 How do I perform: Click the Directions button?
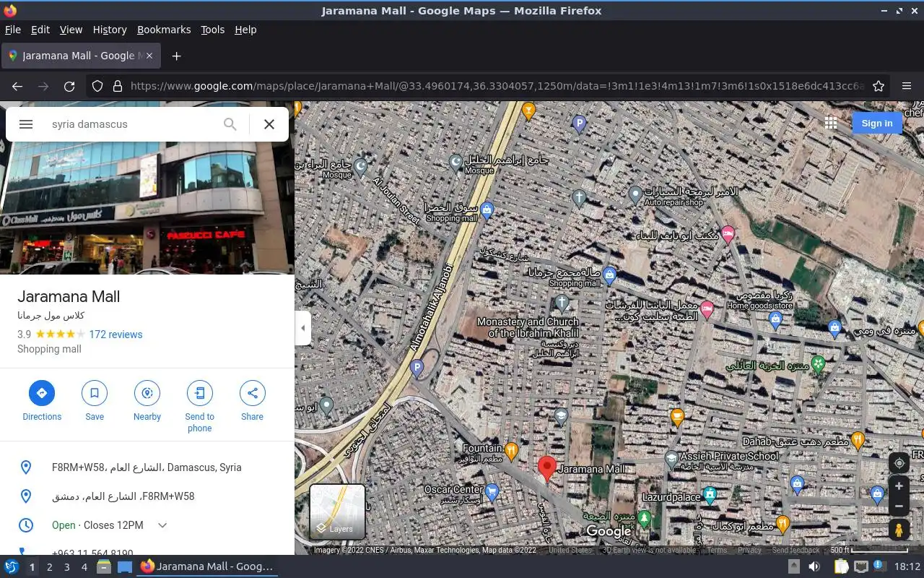pos(42,401)
